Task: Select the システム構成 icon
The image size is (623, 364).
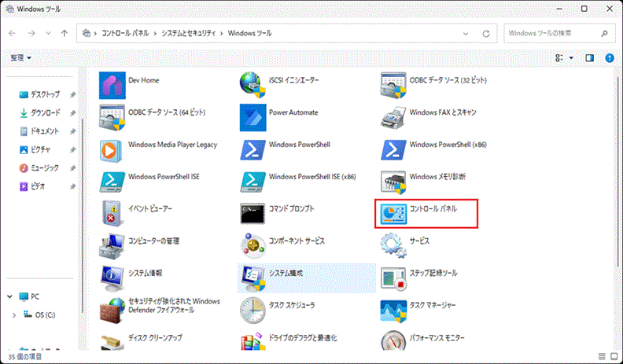Action: coord(253,278)
